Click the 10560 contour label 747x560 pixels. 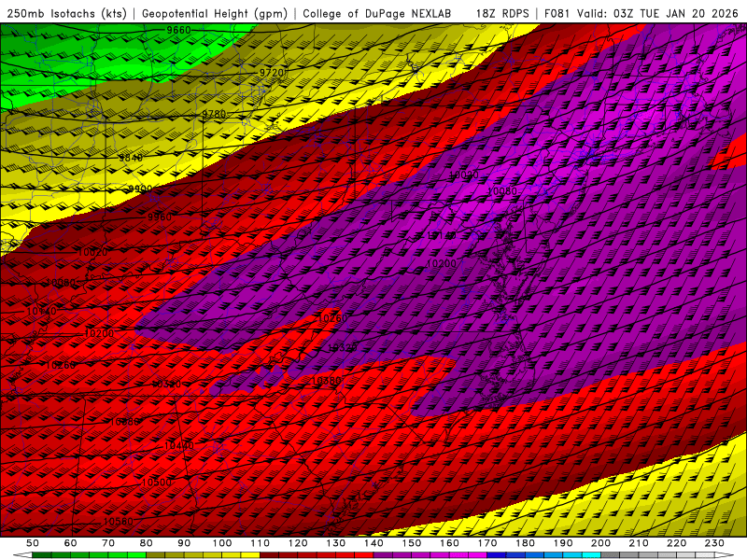(119, 522)
